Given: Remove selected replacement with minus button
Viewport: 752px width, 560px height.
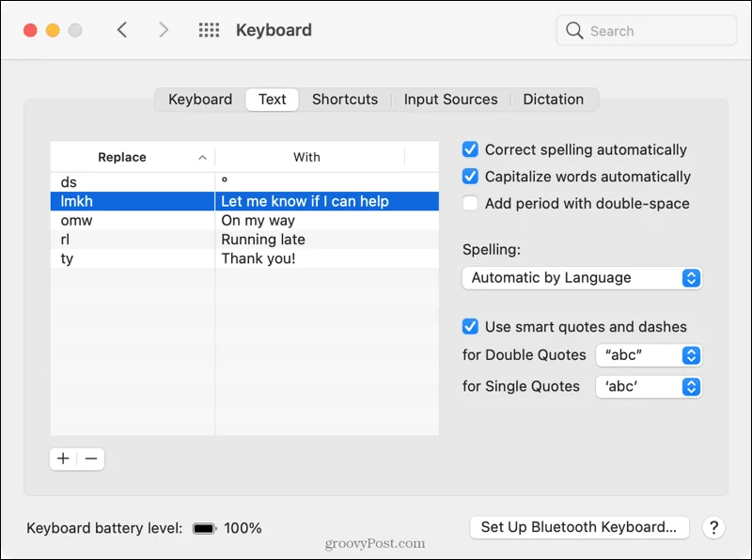Looking at the screenshot, I should click(x=91, y=459).
